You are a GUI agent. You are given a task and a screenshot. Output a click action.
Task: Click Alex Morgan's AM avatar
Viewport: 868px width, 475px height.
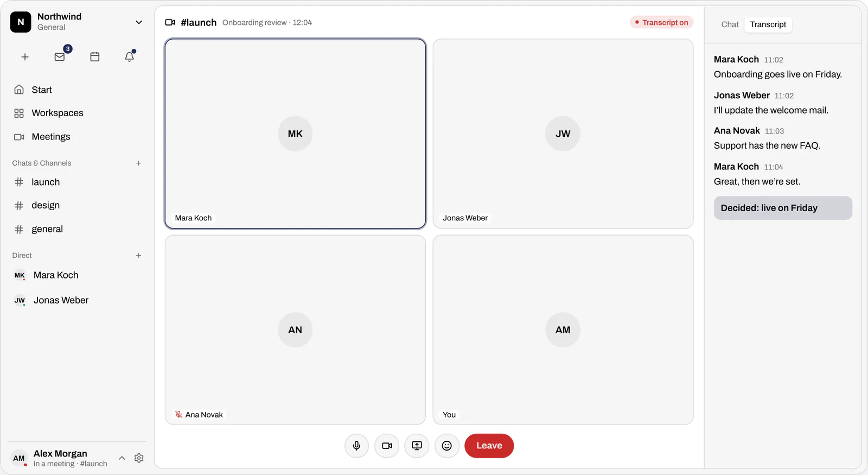coord(19,458)
